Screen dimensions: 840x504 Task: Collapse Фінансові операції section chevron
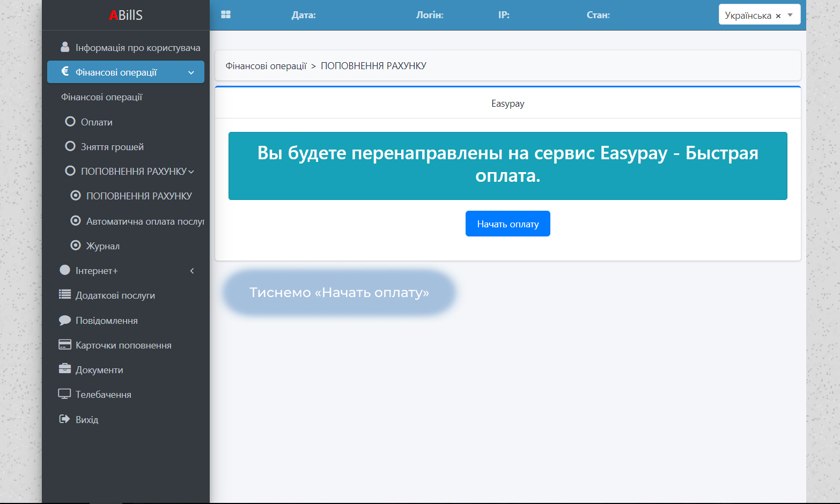point(191,72)
